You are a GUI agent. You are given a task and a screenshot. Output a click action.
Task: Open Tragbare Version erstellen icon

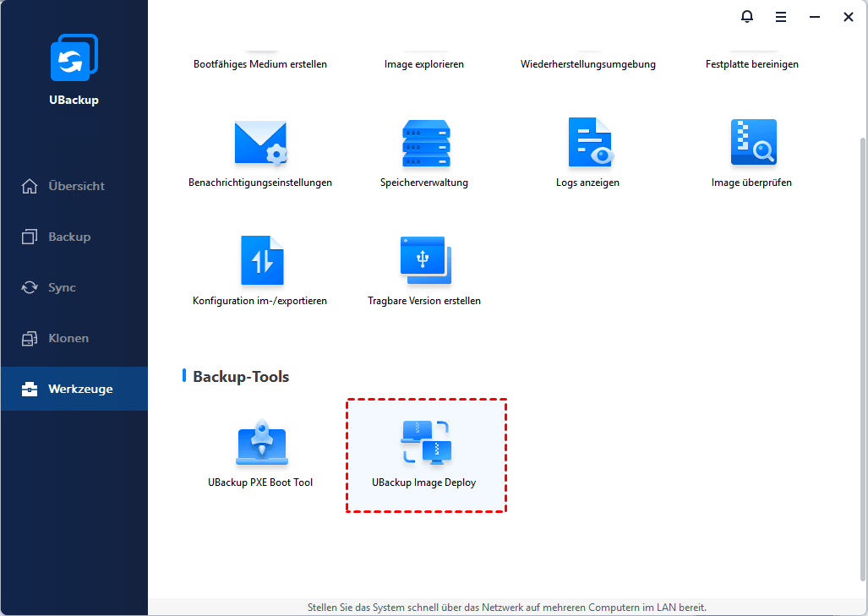[x=425, y=261]
